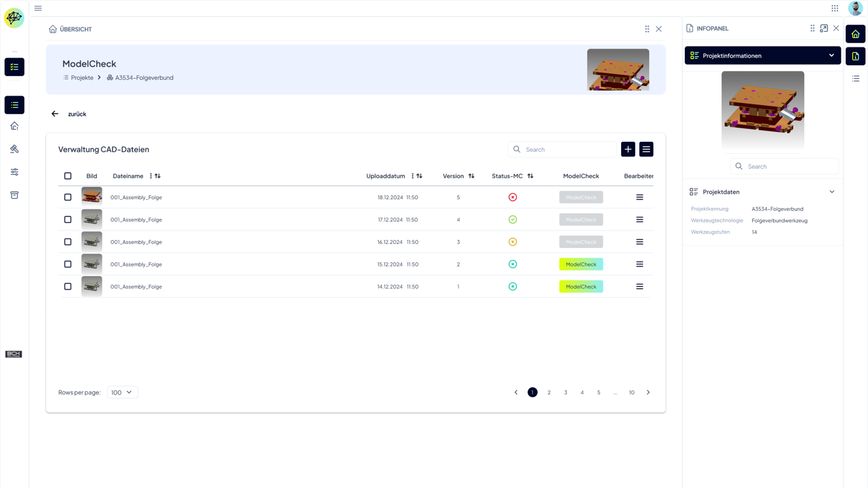The image size is (868, 488).
Task: Click the back arrow next to zurück
Action: tap(55, 114)
